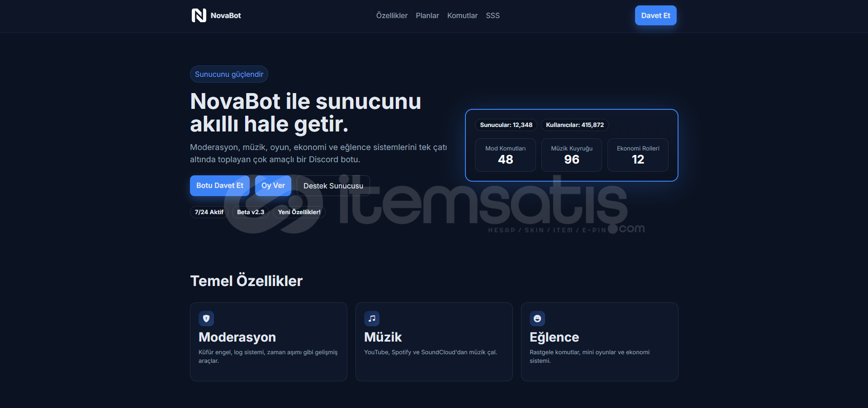Click the Moderasyon shield icon
The image size is (868, 408).
click(x=206, y=319)
